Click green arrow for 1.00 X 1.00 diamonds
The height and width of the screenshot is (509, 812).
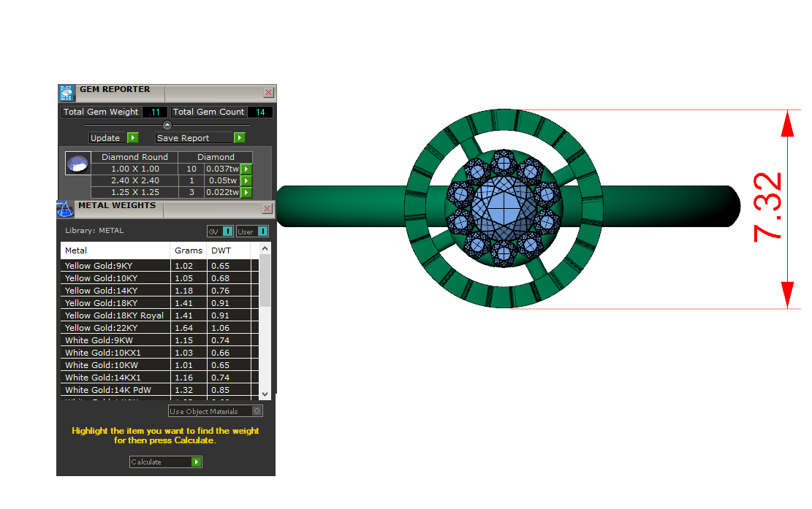[246, 169]
